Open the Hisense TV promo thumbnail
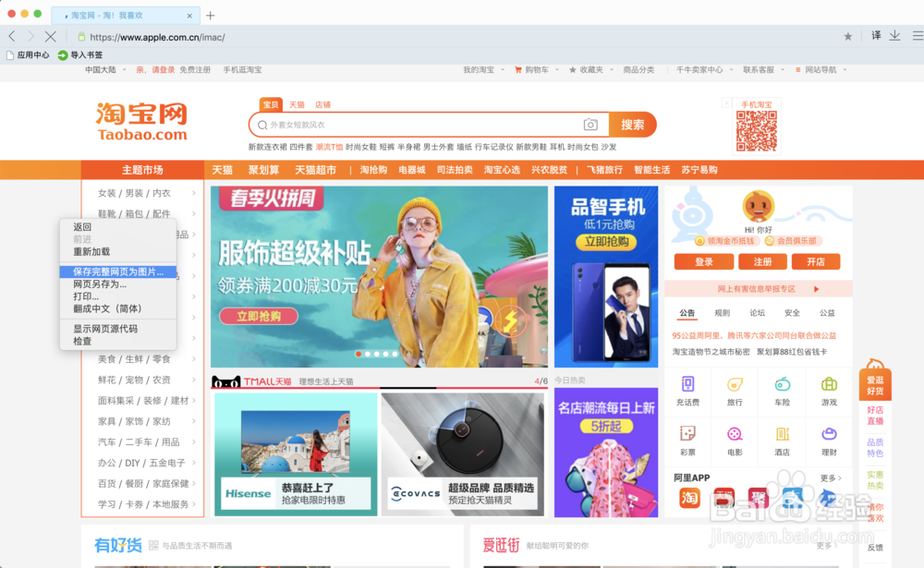Viewport: 924px width, 568px height. (296, 454)
